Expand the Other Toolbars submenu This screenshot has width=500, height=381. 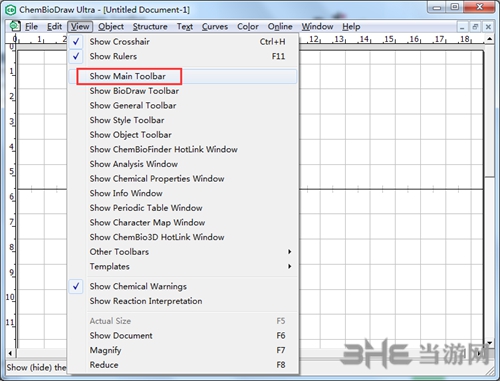pos(183,252)
